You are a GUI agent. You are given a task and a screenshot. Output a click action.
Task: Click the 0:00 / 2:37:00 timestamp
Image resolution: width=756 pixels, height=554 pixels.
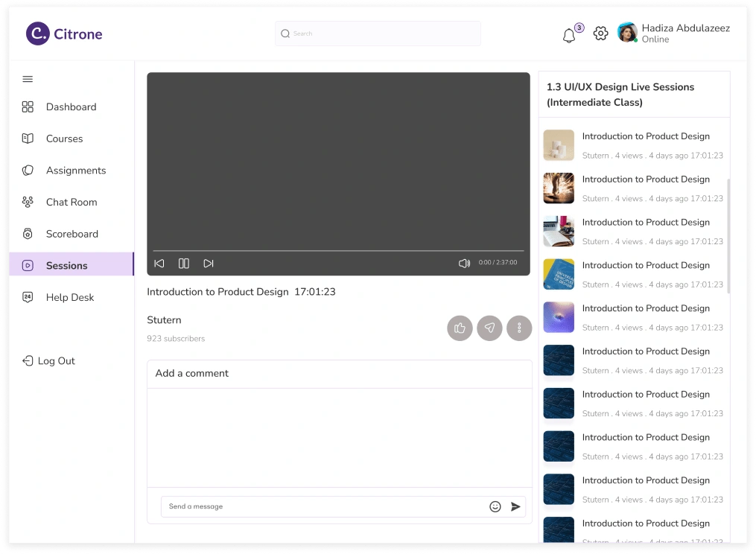click(x=498, y=262)
